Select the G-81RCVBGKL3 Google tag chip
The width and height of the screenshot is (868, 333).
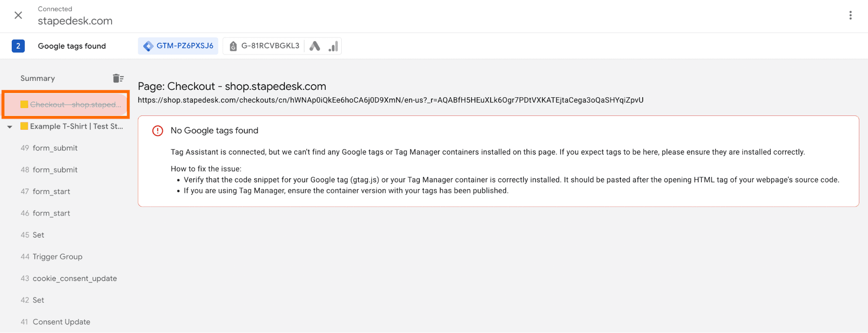coord(264,46)
